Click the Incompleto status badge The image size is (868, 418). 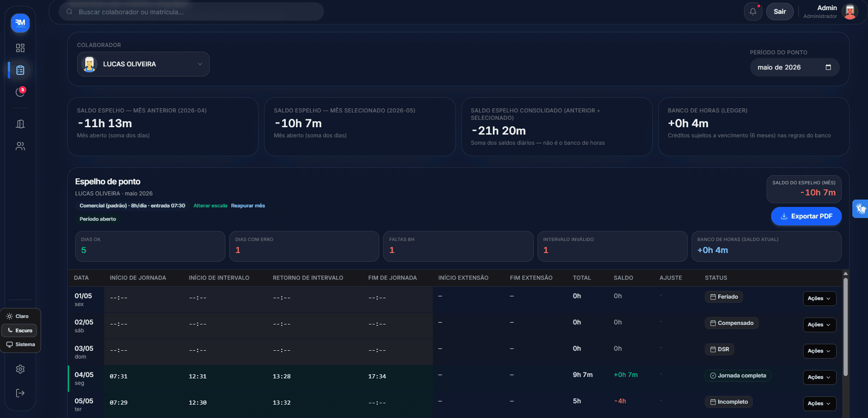tap(729, 402)
